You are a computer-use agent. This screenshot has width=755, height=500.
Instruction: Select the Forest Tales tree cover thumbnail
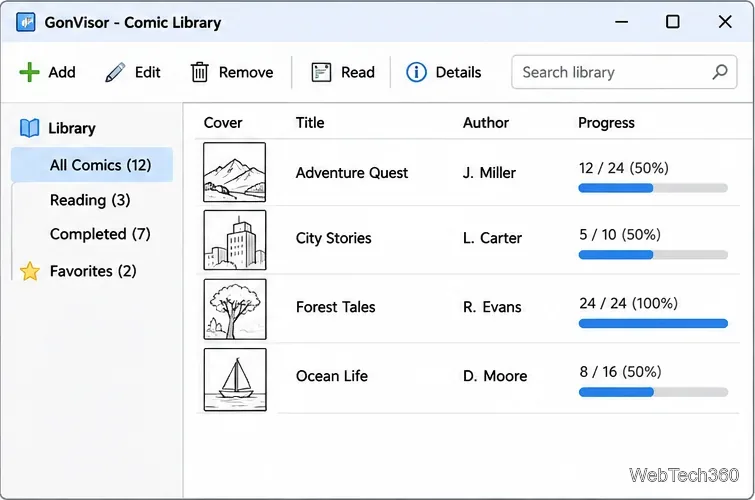pyautogui.click(x=235, y=309)
